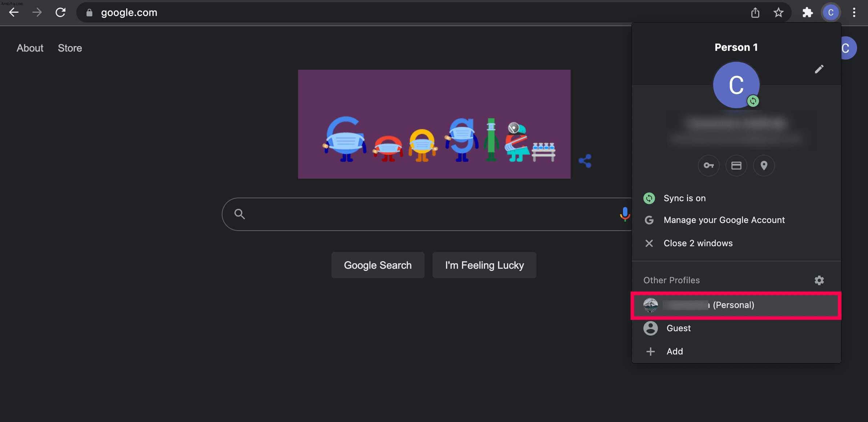Click the large Person 1 avatar

click(x=736, y=85)
